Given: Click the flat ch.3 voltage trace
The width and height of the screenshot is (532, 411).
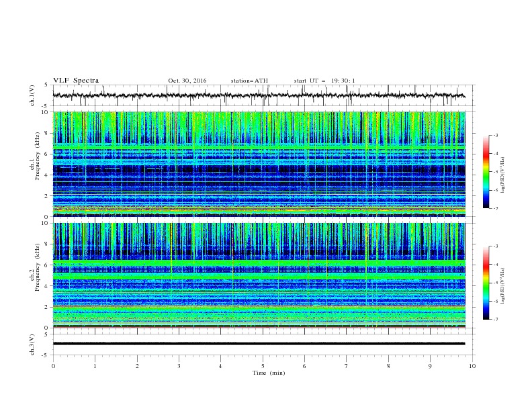Looking at the screenshot, I should coord(259,344).
